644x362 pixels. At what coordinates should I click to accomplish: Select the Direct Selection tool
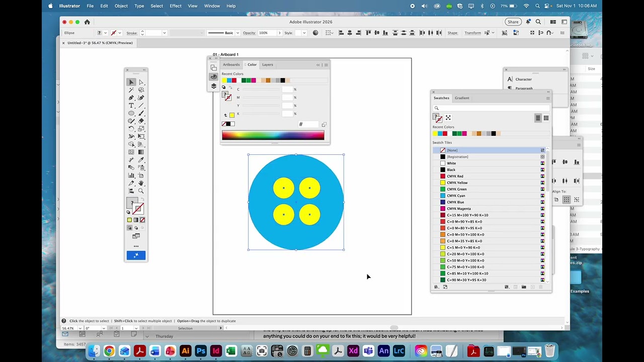click(141, 82)
